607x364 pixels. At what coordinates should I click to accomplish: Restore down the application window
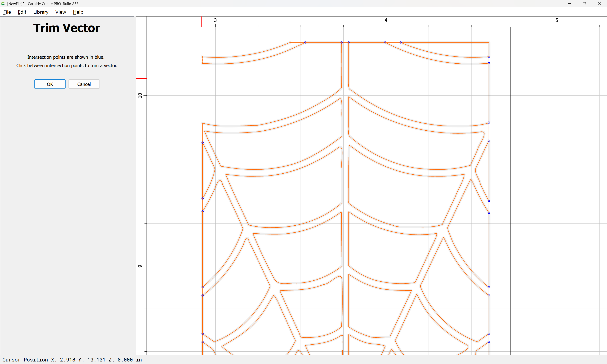coord(584,4)
